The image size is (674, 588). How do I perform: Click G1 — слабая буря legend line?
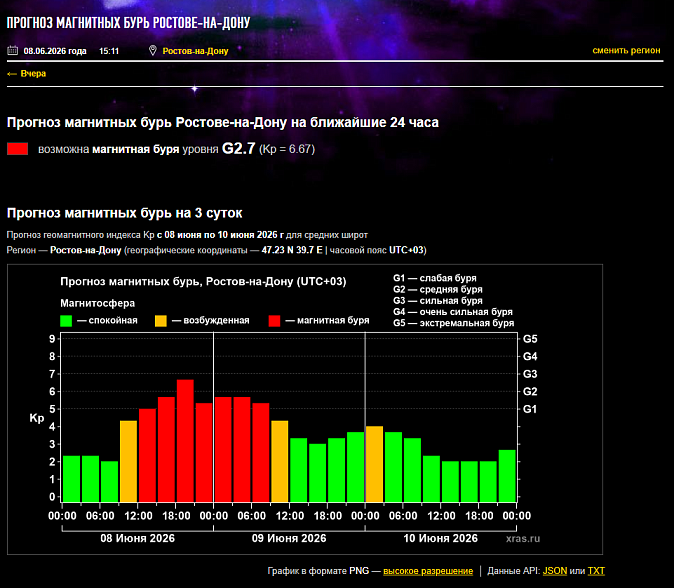click(x=435, y=278)
